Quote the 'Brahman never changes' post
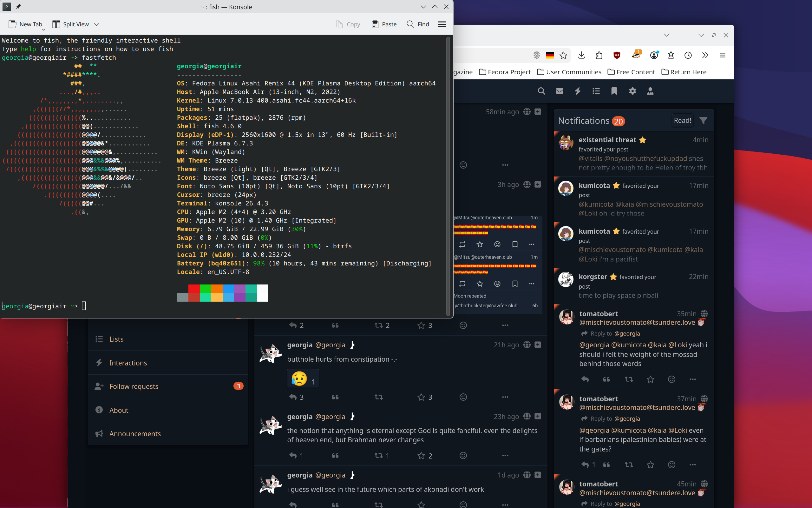 coord(335,456)
